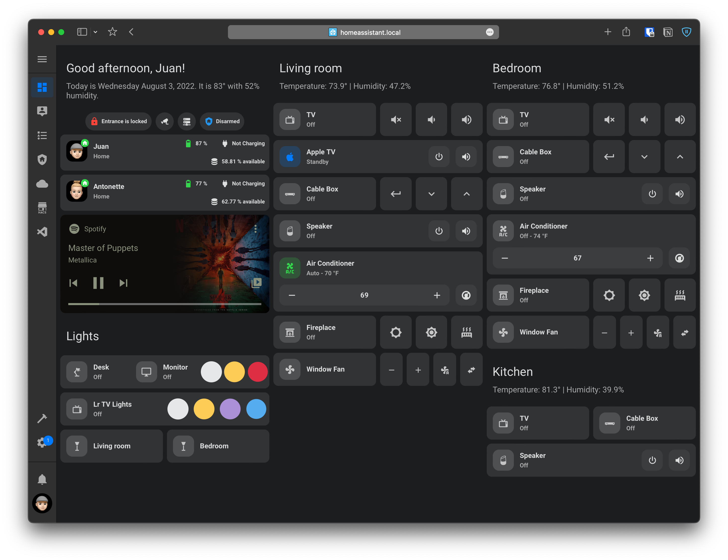Mute the Living room TV

pyautogui.click(x=396, y=120)
